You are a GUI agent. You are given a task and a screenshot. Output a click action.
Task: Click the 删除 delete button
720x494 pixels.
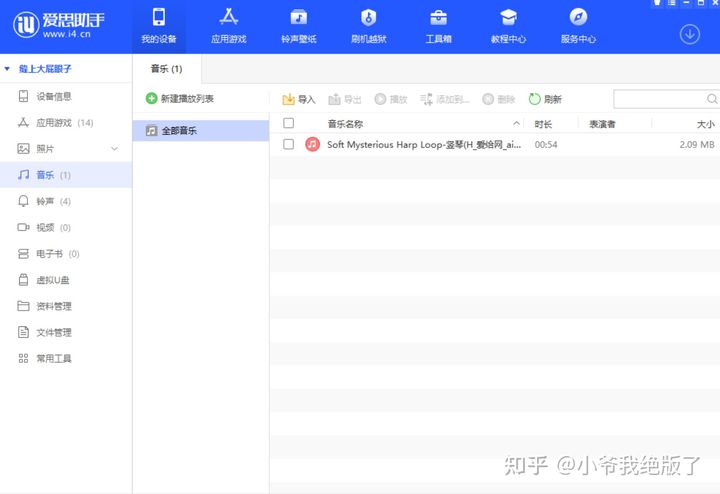pos(499,99)
